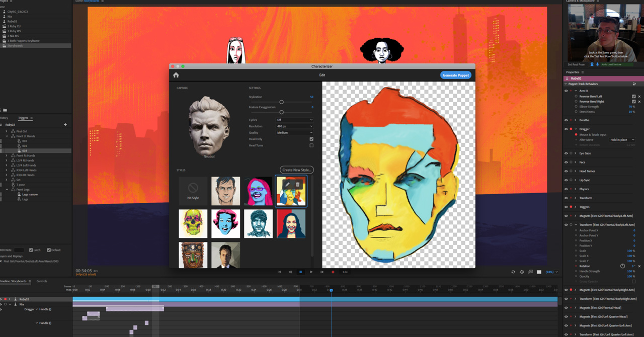Expand the Front Rt Hands trigger group
This screenshot has width=644, height=337.
tap(7, 156)
